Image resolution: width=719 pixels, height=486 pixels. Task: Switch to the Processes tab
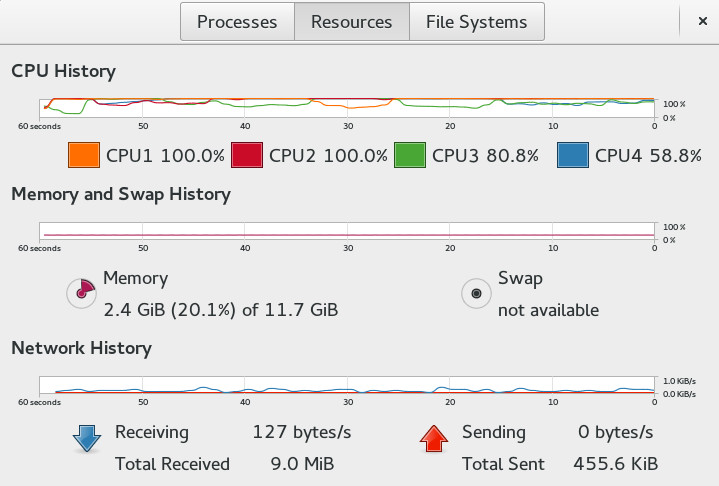pos(236,21)
